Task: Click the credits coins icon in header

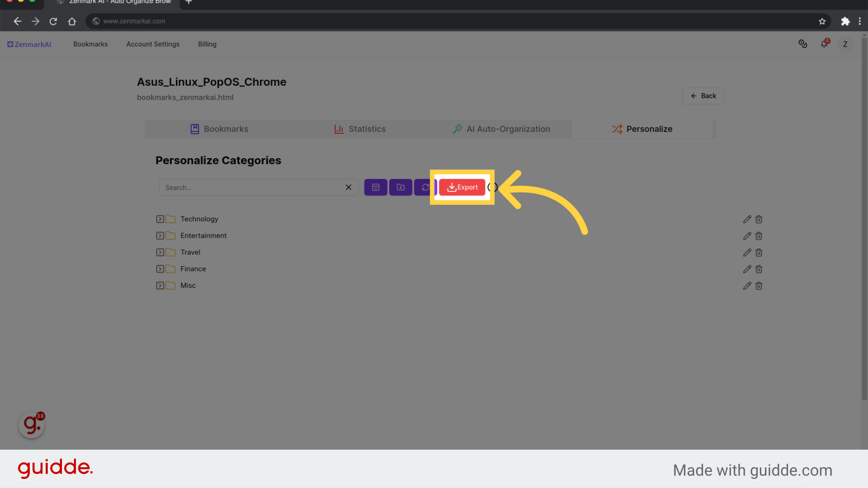Action: 803,44
